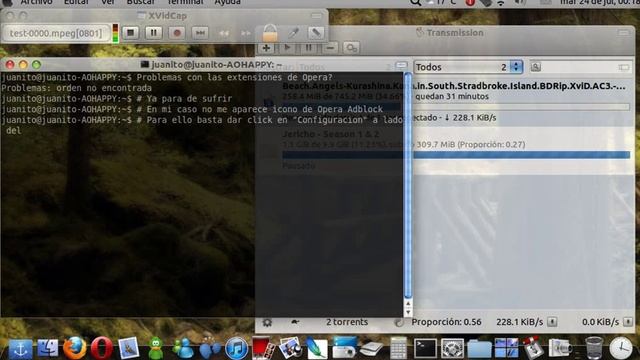Open the Terminal icon in dock
Screen dimensions: 640x360
tap(425, 349)
